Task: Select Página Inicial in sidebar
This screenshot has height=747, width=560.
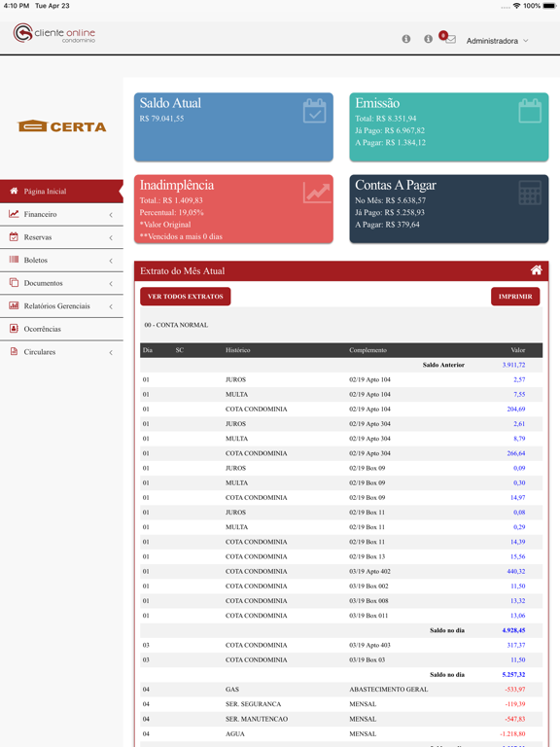Action: (x=61, y=191)
